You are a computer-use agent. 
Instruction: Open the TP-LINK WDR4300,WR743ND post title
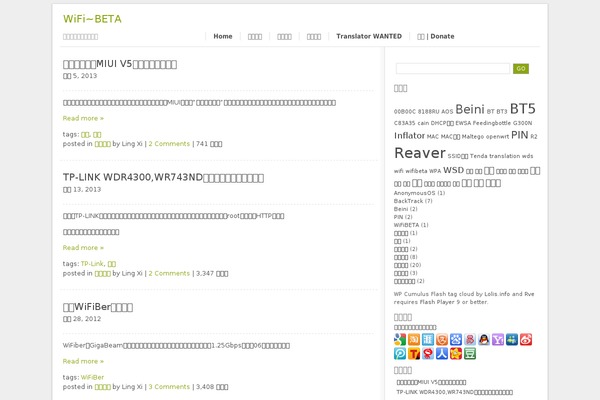(x=163, y=178)
